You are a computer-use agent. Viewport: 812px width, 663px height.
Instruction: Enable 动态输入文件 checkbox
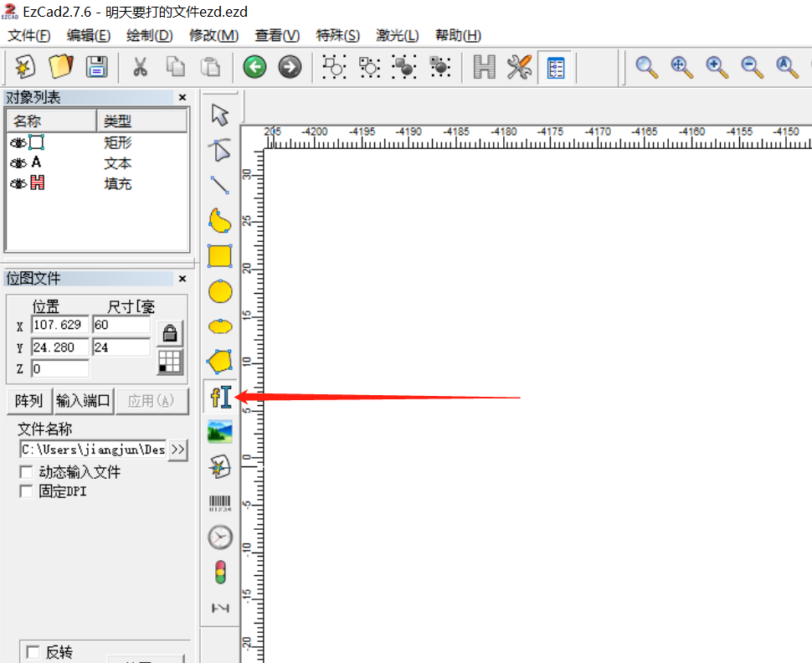pos(26,472)
